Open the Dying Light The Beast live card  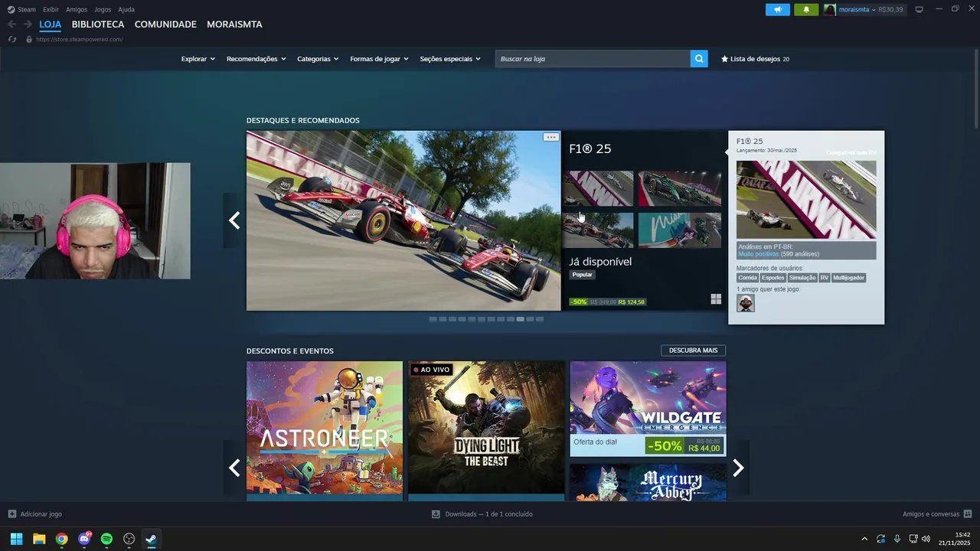coord(486,431)
